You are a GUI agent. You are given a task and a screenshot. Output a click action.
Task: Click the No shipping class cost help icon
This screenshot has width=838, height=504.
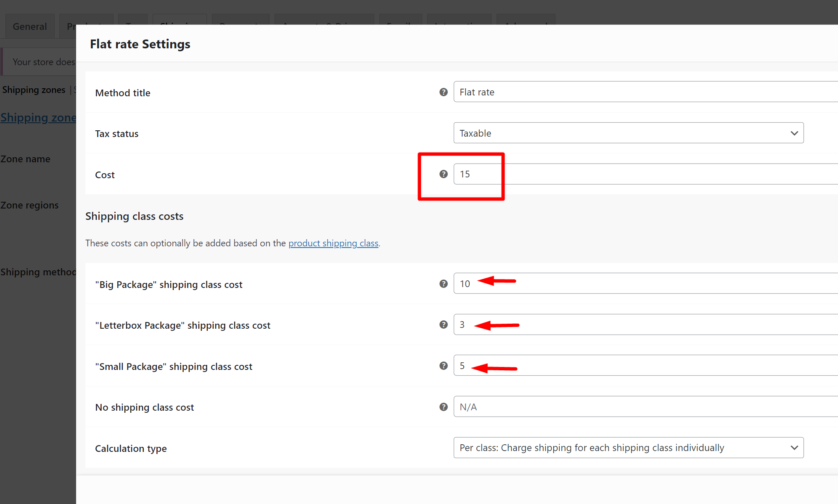pyautogui.click(x=444, y=406)
